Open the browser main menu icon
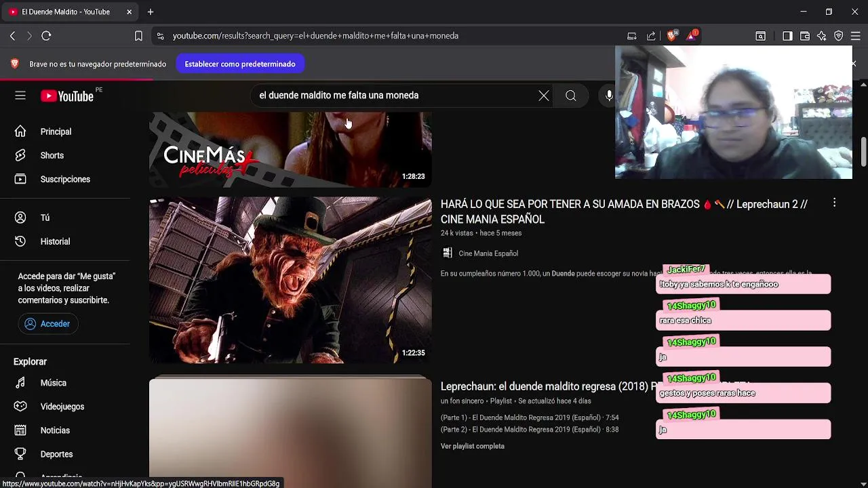 click(x=856, y=36)
